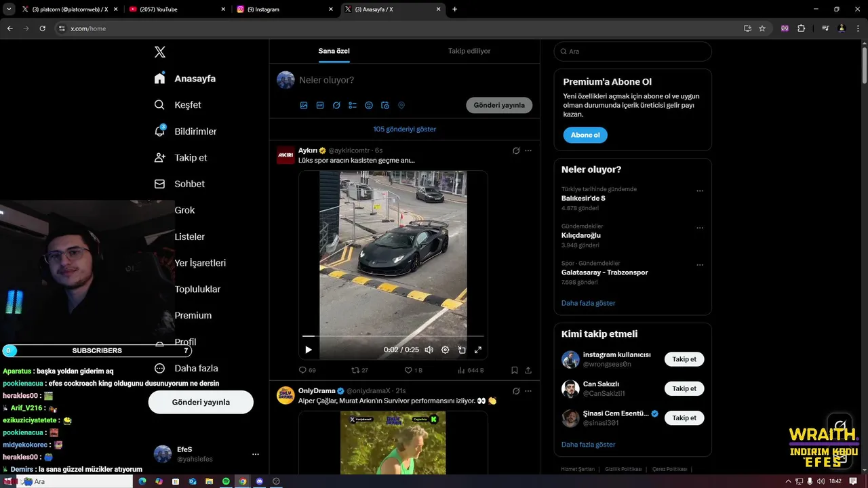
Task: Switch to platcorn X browser tab
Action: (70, 9)
